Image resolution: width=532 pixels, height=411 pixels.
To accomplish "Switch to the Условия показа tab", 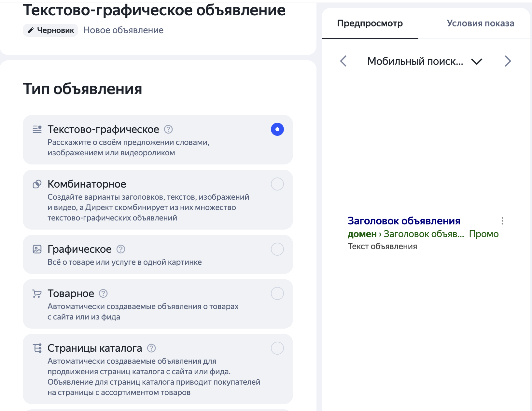I will 481,23.
